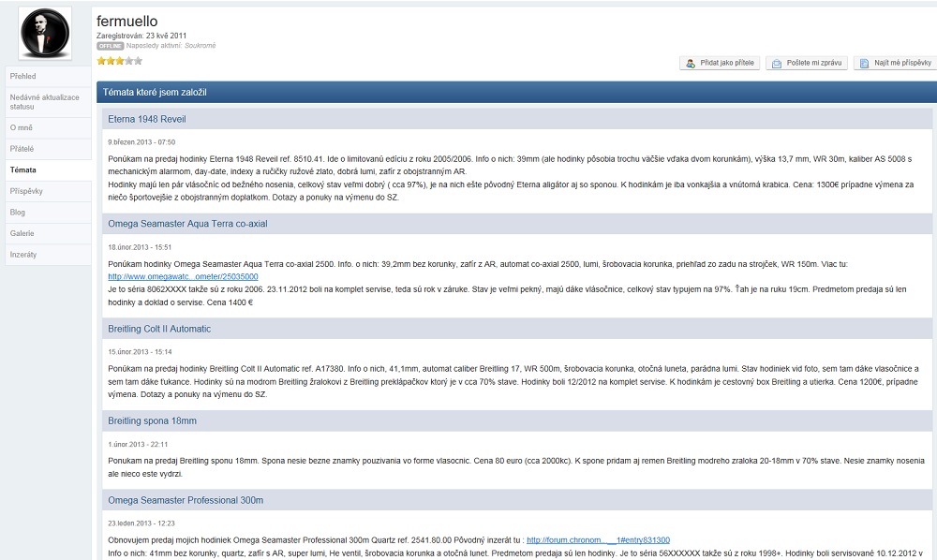The height and width of the screenshot is (560, 937).
Task: Follow the forum.chronom link in last post
Action: (x=598, y=540)
